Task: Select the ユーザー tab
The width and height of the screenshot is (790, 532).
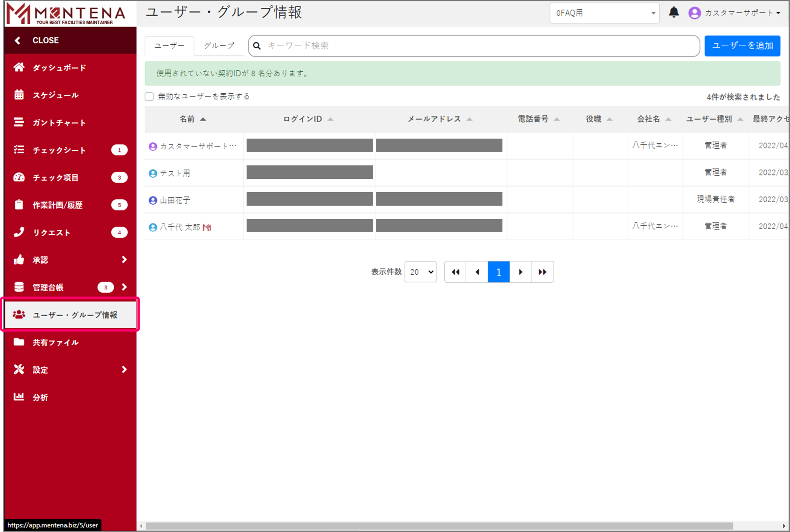Action: point(169,45)
